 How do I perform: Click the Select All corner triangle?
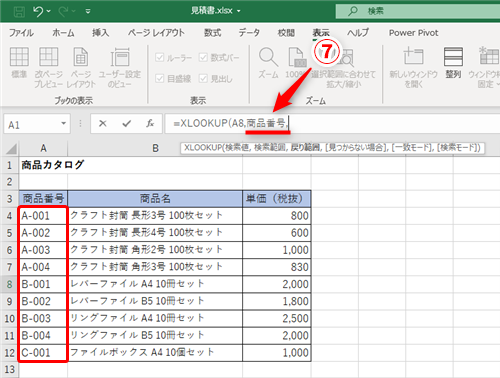tap(11, 149)
